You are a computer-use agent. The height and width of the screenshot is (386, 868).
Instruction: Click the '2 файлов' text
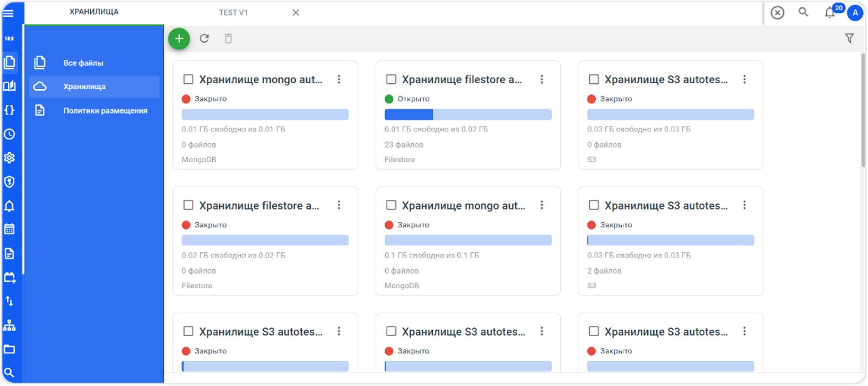coord(604,270)
